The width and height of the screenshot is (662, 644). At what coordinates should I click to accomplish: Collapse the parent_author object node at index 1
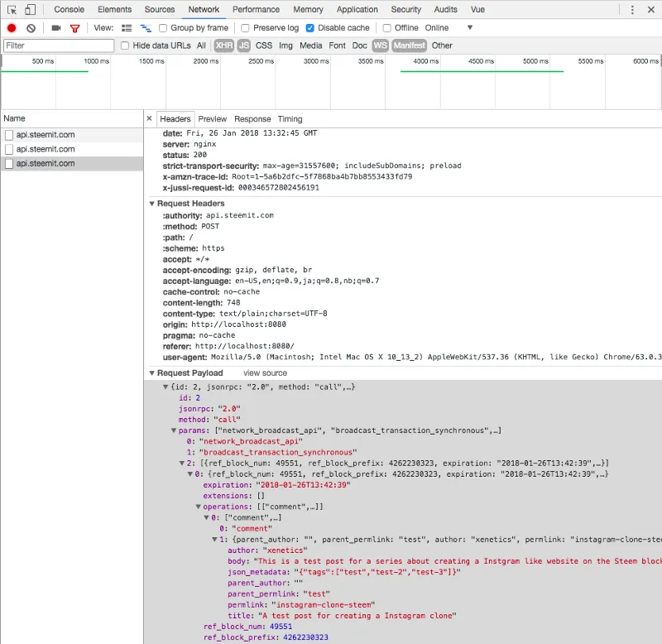point(214,540)
